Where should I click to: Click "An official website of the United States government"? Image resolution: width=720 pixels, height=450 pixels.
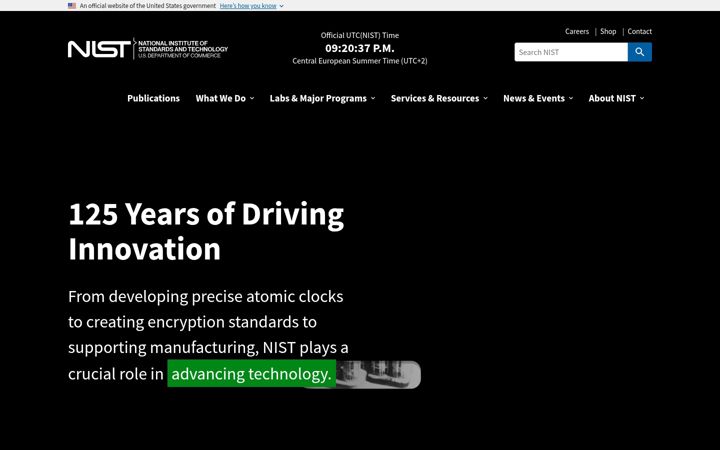(147, 6)
